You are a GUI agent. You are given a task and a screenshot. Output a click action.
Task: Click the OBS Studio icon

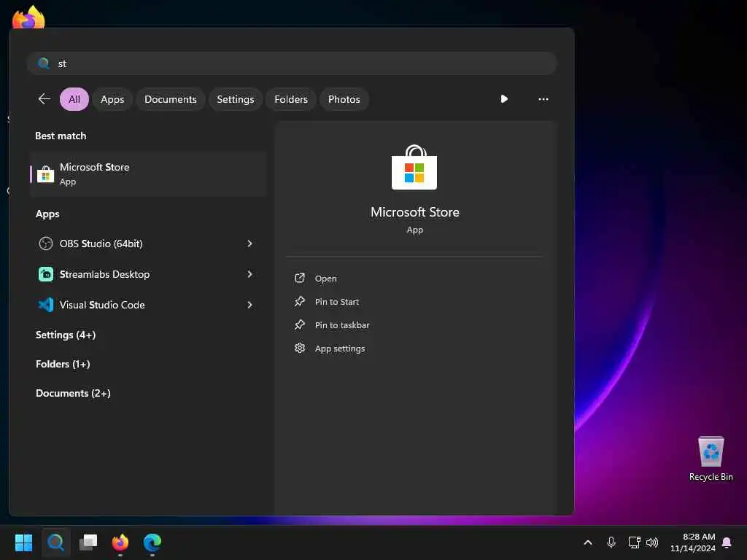coord(46,244)
